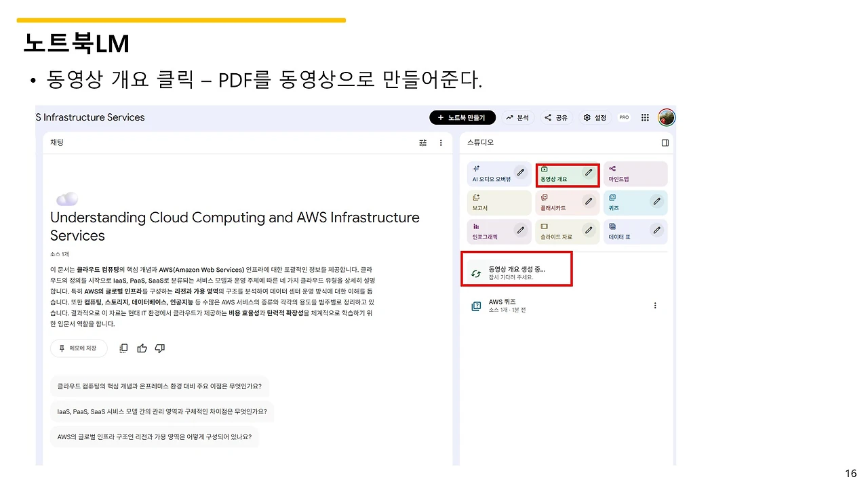Open the user profile avatar
The image size is (868, 488).
click(667, 117)
